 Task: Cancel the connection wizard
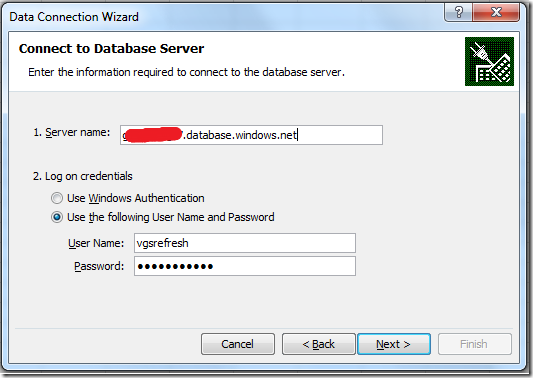point(238,344)
